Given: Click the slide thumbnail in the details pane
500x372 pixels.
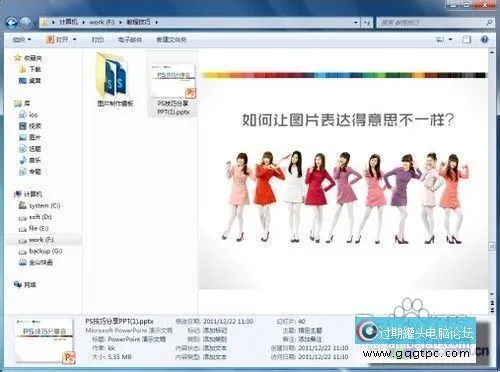Looking at the screenshot, I should coord(44,341).
